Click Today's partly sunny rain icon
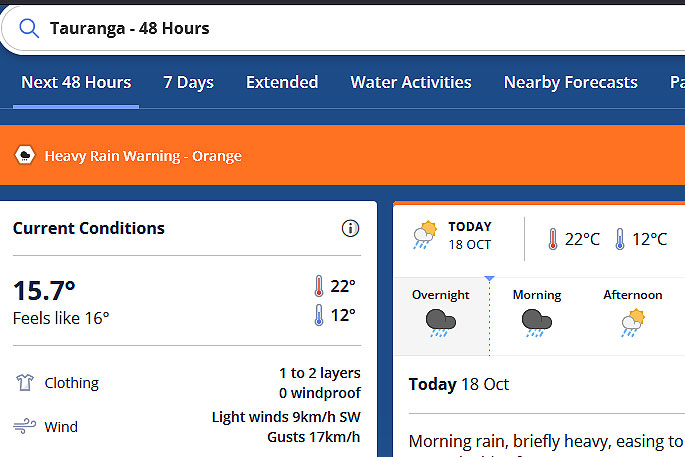Screen dimensions: 685x457 pyautogui.click(x=425, y=235)
